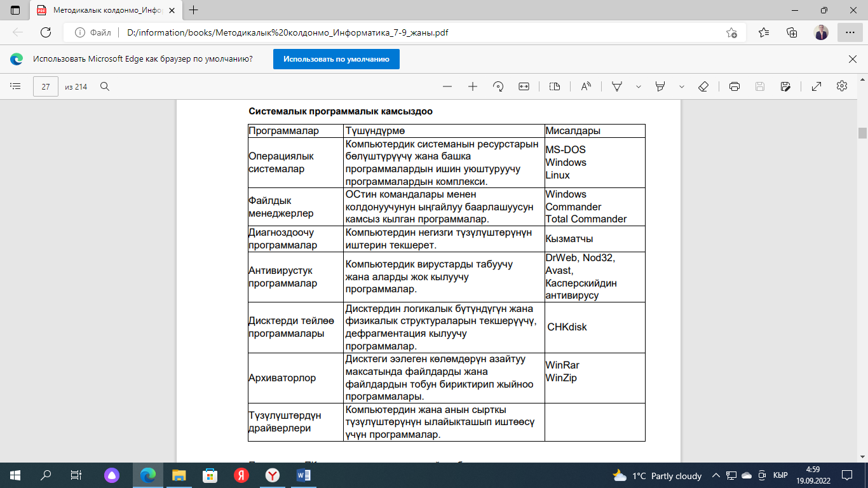This screenshot has height=488, width=868.
Task: Start Read aloud for the PDF
Action: coord(586,86)
